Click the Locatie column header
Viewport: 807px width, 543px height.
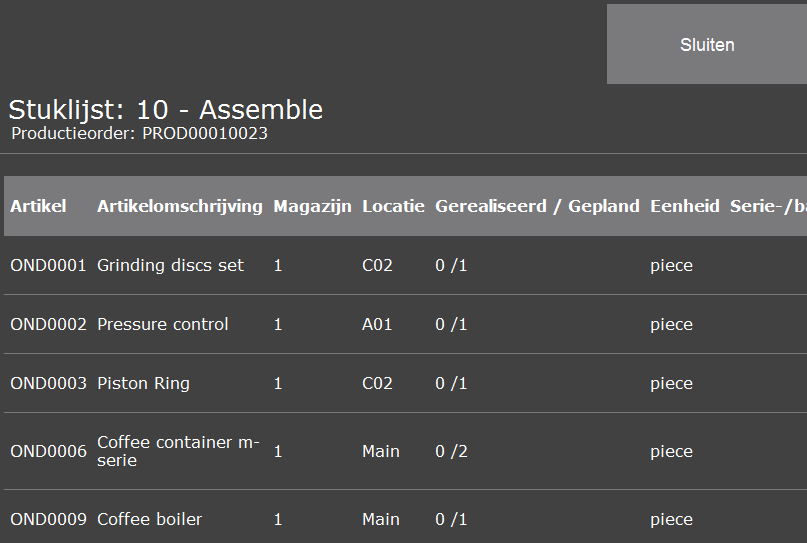point(393,206)
